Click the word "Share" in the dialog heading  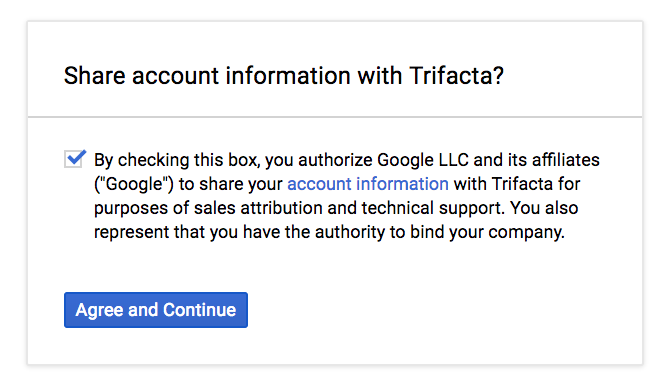point(94,76)
